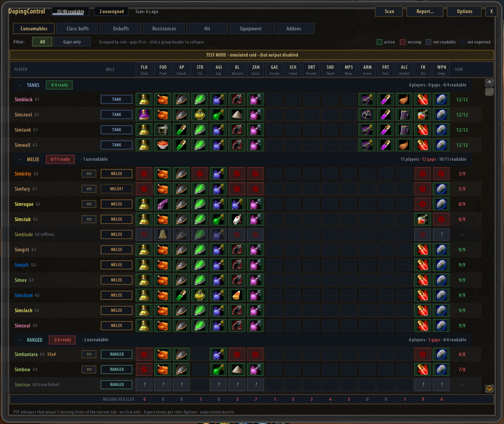Whisper Simrogue with the PST button

pos(89,204)
